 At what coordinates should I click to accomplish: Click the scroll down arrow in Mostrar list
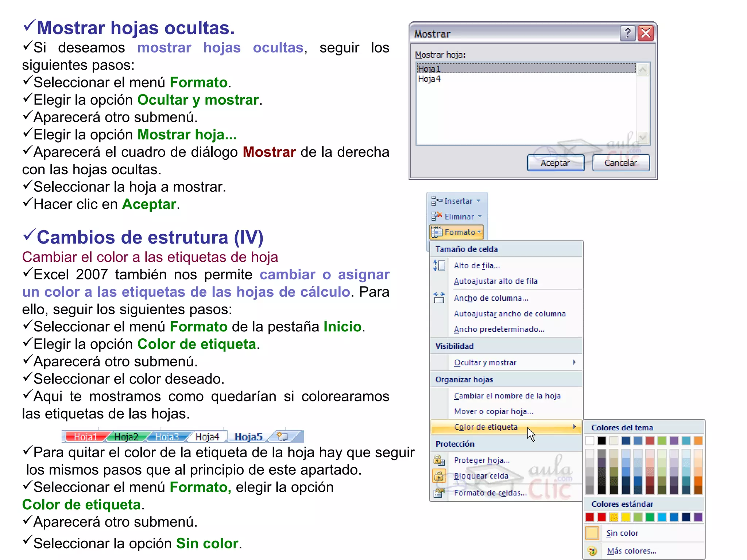coord(643,138)
